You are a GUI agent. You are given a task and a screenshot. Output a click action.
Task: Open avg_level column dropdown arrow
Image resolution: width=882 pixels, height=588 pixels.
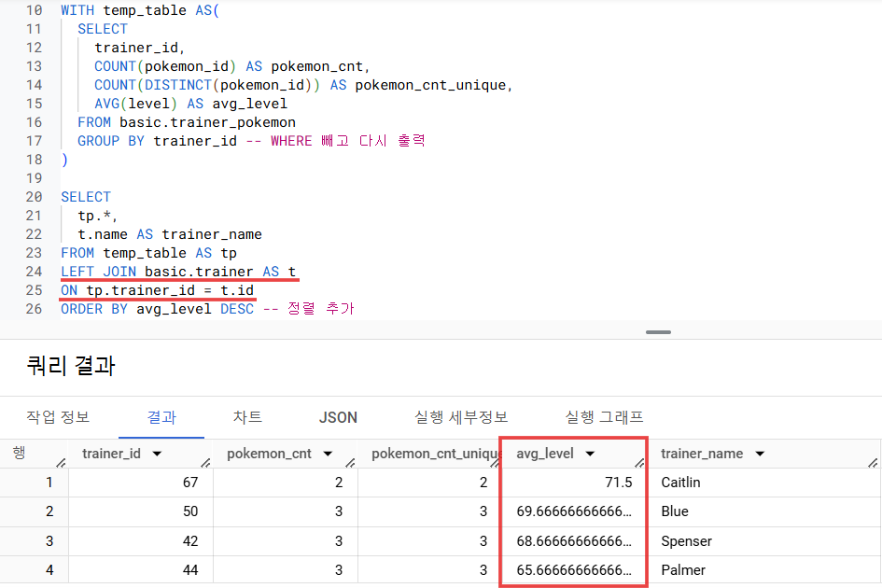pos(590,454)
